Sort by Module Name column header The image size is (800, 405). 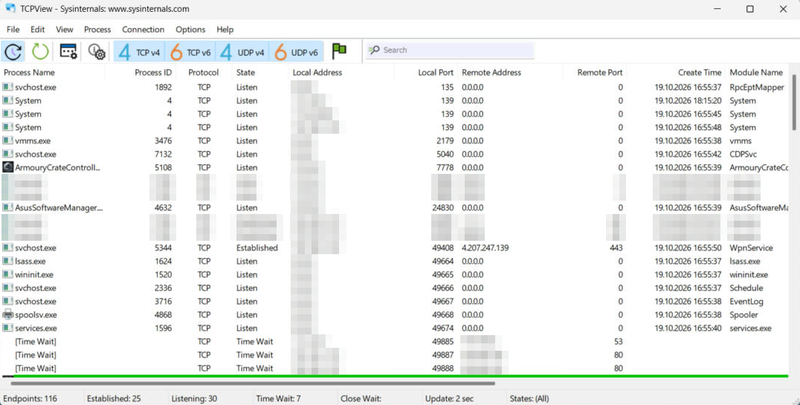(756, 72)
